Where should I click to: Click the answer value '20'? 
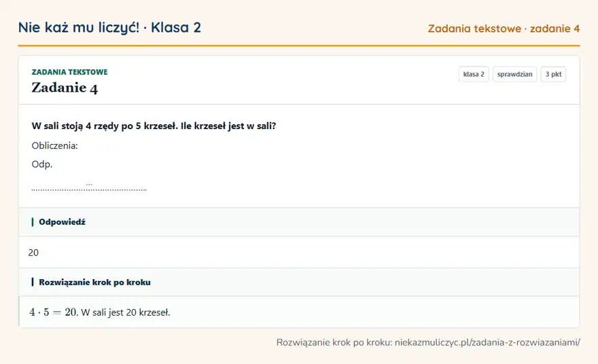click(x=33, y=253)
